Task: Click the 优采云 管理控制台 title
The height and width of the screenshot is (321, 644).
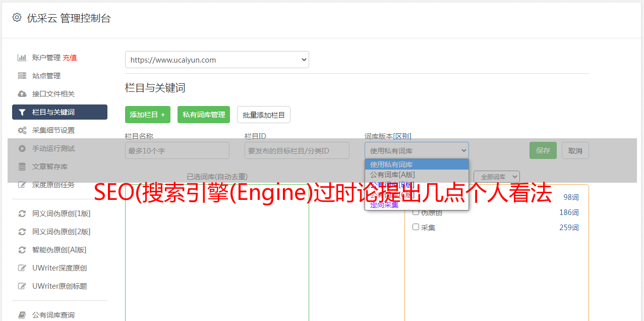Action: (69, 18)
